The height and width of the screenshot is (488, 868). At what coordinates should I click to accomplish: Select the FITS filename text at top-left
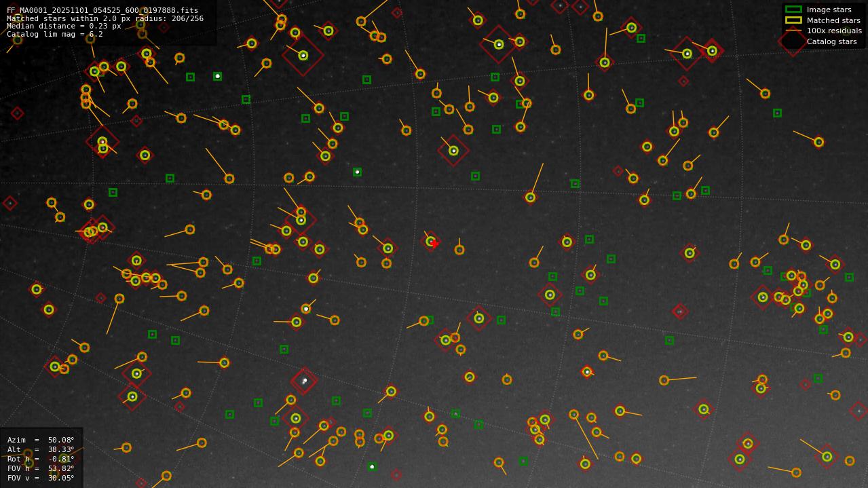click(102, 11)
